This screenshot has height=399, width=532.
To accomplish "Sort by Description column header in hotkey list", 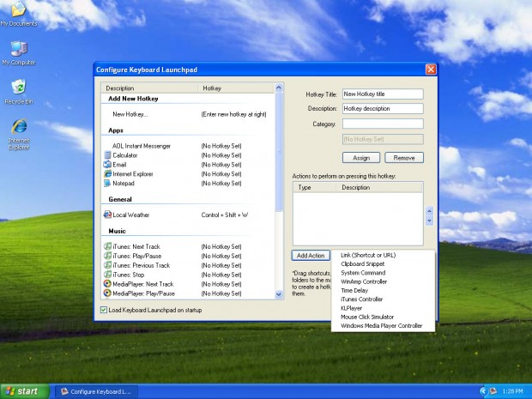I will [x=149, y=88].
